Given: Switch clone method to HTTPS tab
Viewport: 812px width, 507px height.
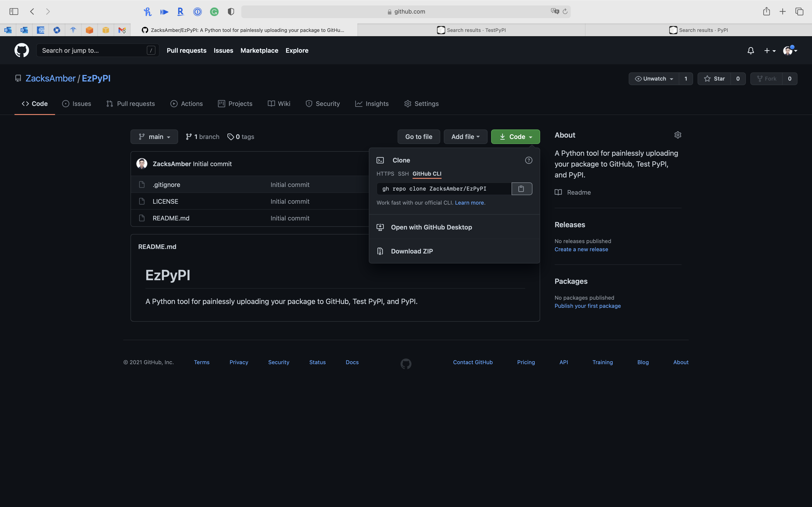Looking at the screenshot, I should 385,174.
